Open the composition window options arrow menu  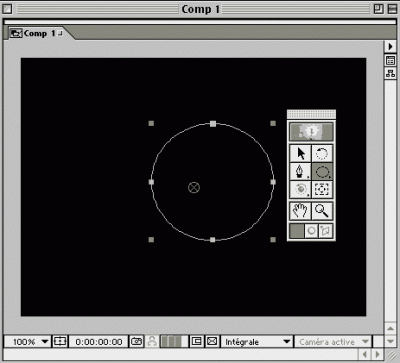(x=390, y=46)
